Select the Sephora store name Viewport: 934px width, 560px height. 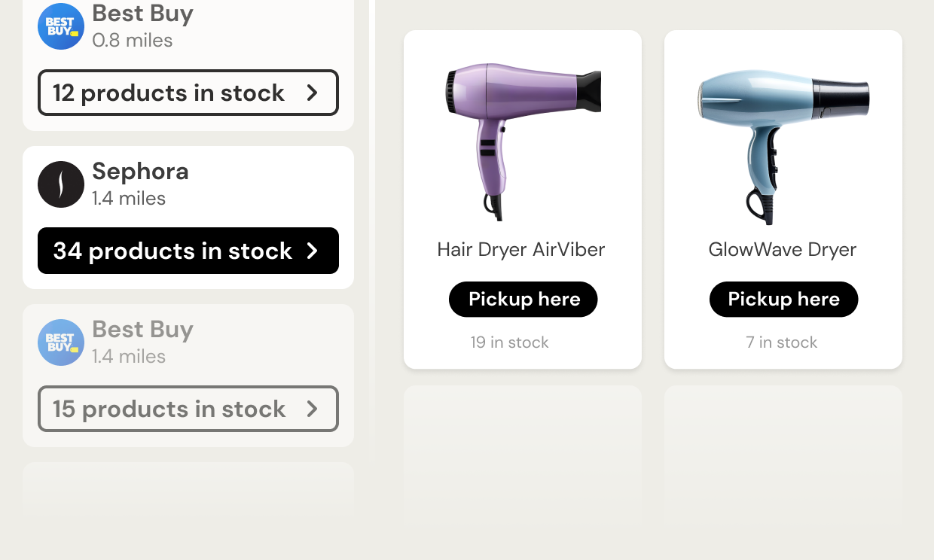140,172
